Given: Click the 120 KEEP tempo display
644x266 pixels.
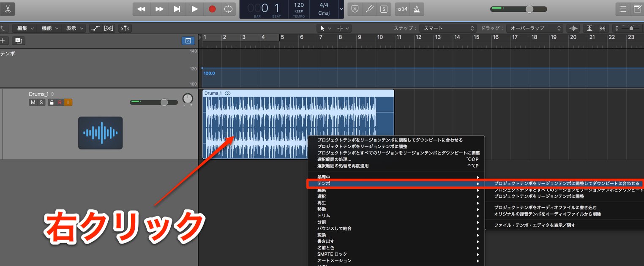Looking at the screenshot, I should pyautogui.click(x=299, y=9).
